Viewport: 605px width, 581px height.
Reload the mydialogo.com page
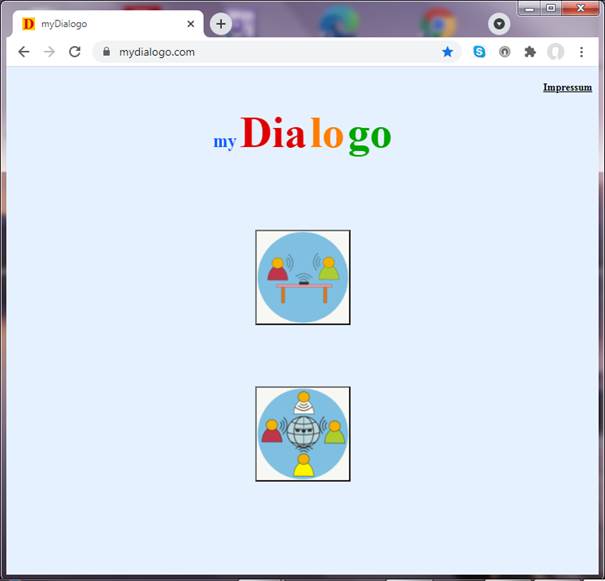(x=74, y=52)
